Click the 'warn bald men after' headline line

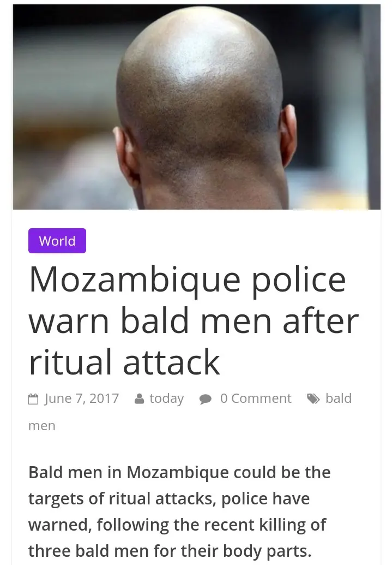194,322
